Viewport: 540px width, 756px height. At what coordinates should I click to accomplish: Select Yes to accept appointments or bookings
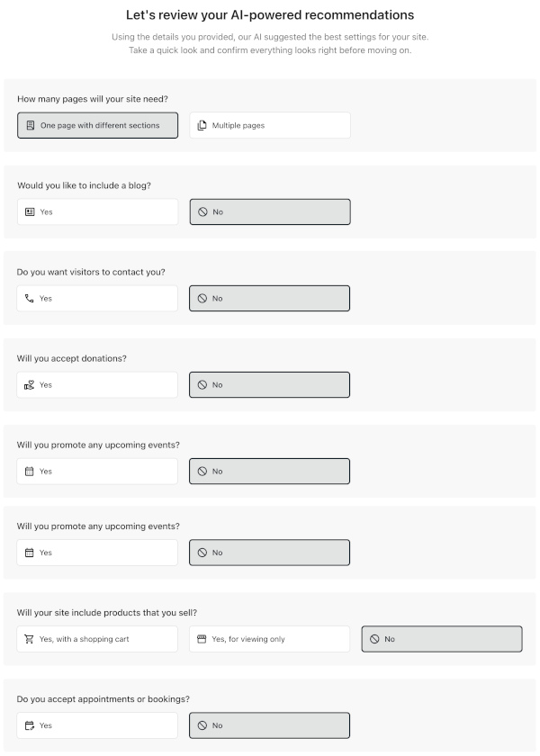tap(95, 725)
